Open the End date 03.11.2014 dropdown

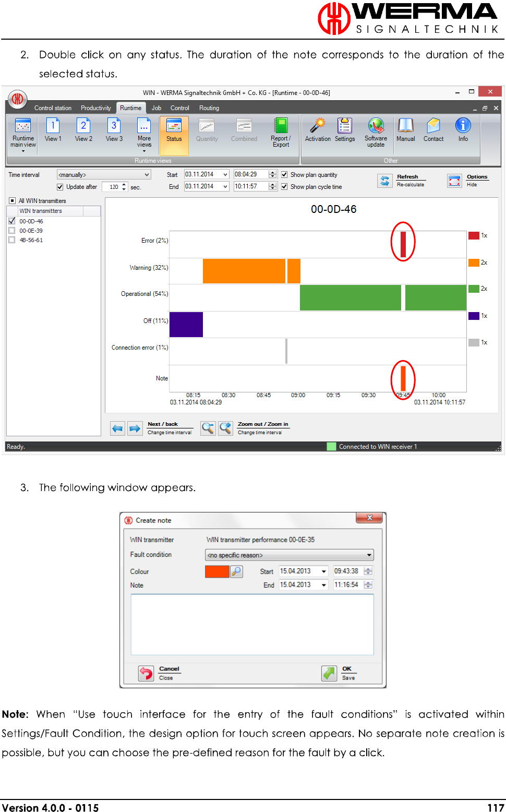pos(225,186)
